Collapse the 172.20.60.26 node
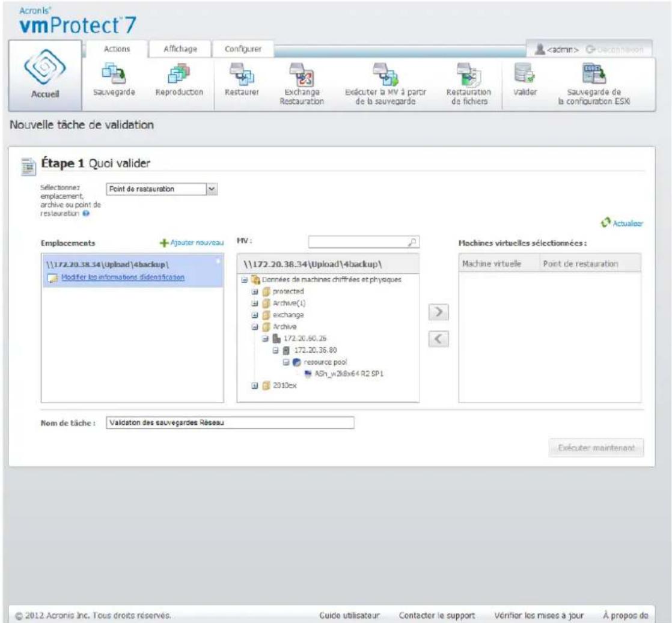672x623 pixels. click(x=265, y=338)
